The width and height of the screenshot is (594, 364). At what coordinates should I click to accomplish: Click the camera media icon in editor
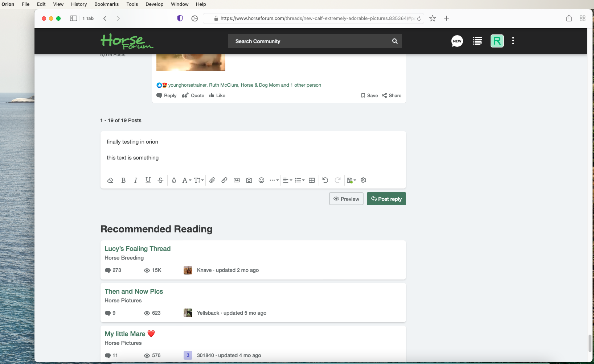click(249, 180)
